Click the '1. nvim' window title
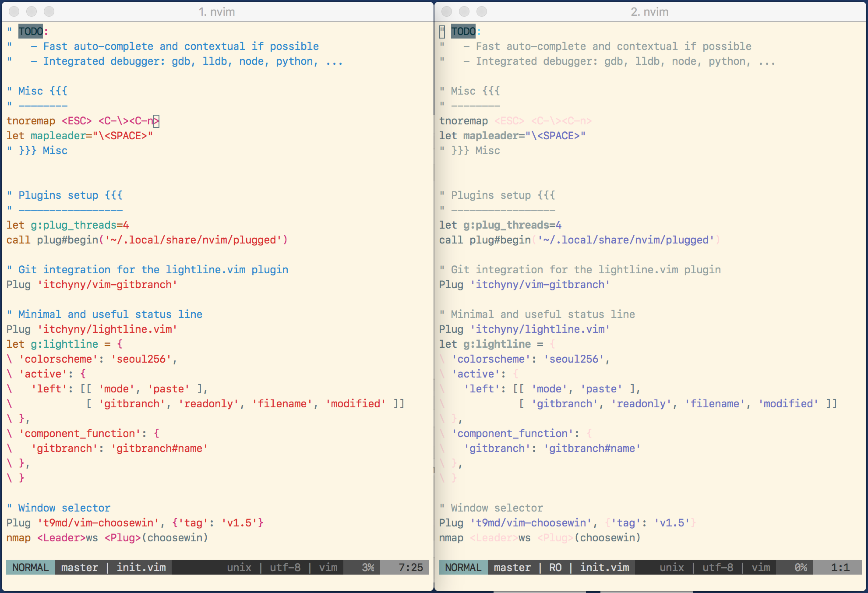Viewport: 868px width, 593px height. [216, 12]
